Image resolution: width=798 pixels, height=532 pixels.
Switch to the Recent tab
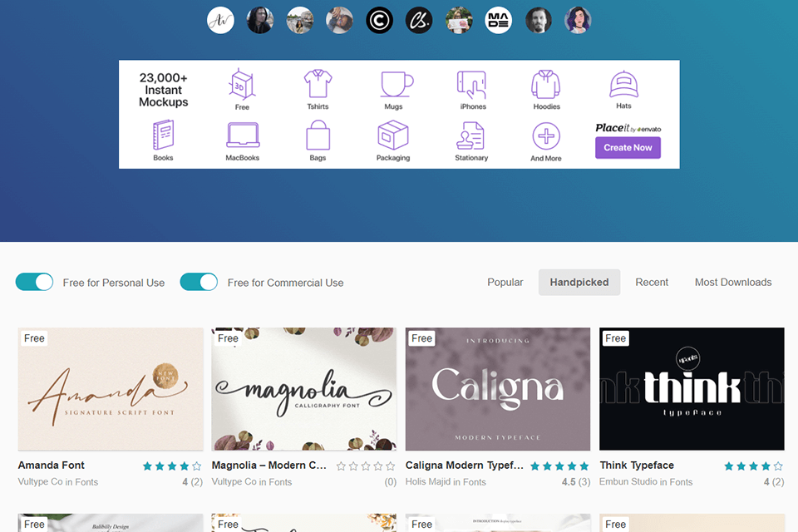(x=652, y=282)
